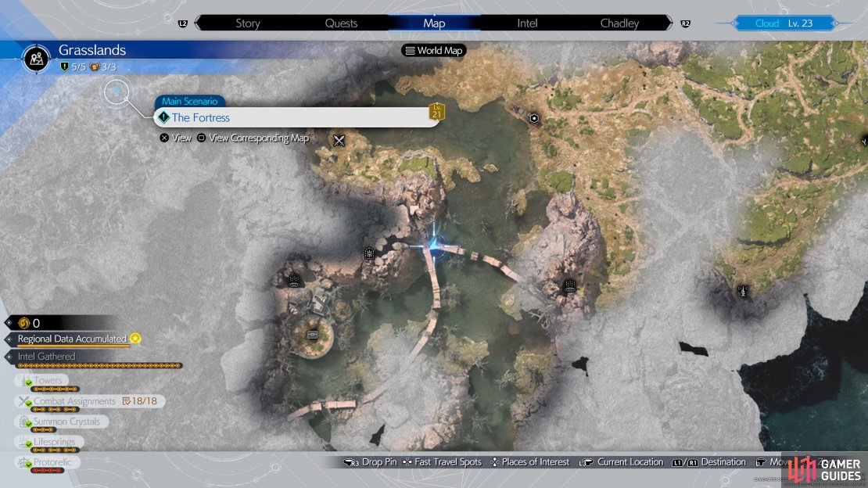Select the crystal marker in the dark southeastern patch
The width and height of the screenshot is (868, 488).
(743, 291)
